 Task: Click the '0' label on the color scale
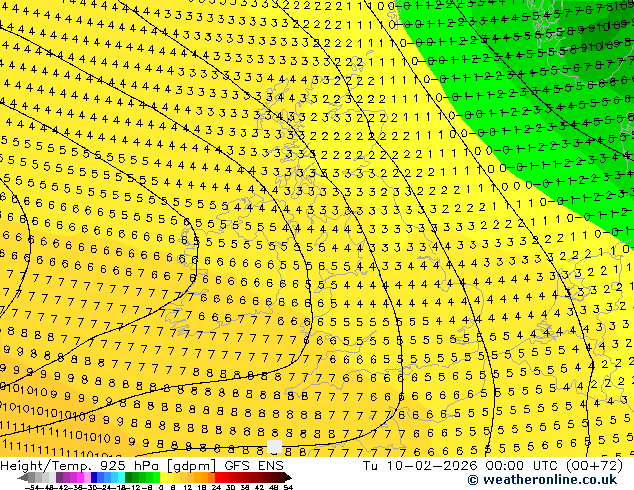[161, 487]
